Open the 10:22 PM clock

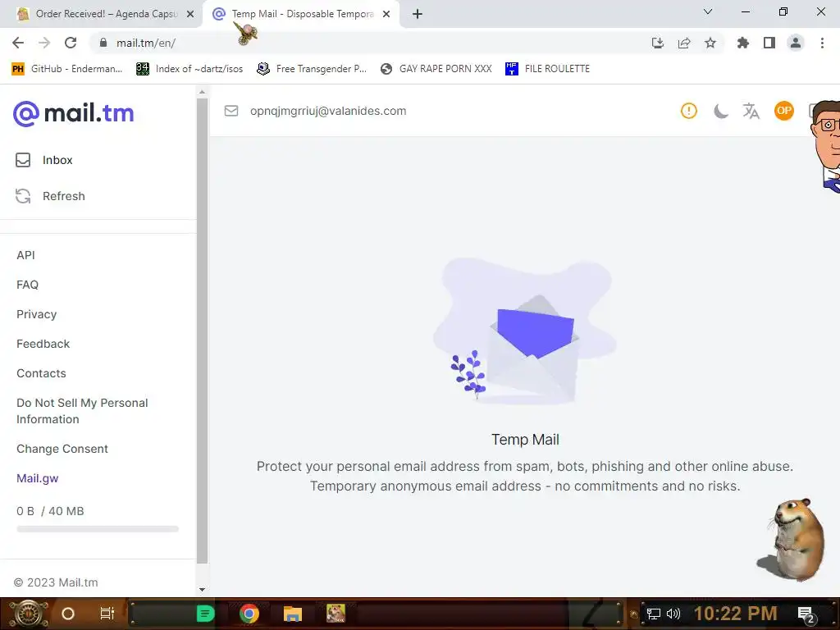tap(736, 614)
